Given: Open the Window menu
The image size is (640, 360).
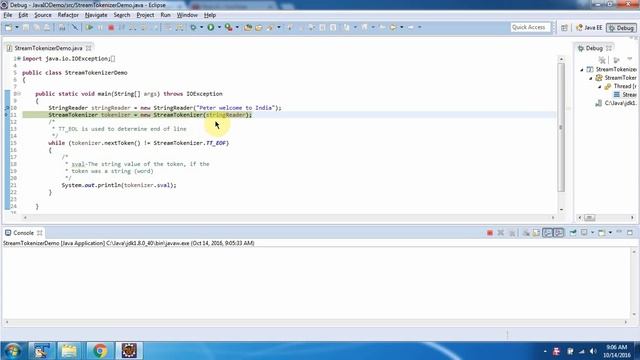Looking at the screenshot, I should tap(187, 15).
